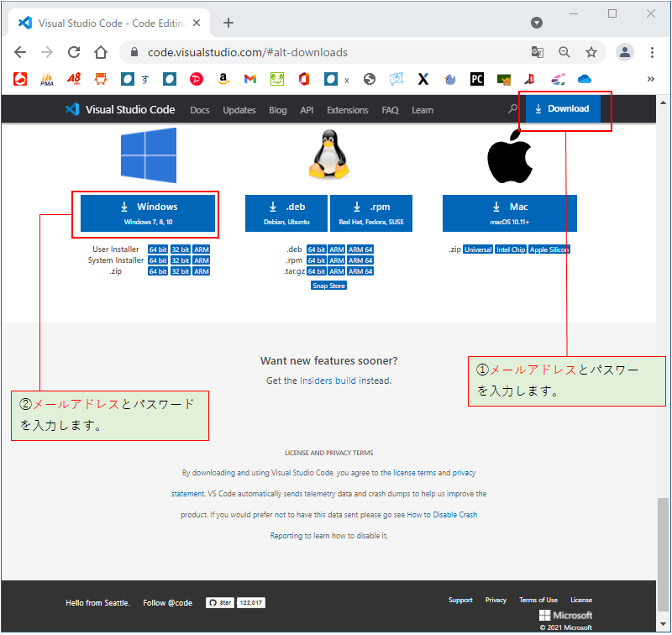Open the Chrome profile avatar

point(625,52)
